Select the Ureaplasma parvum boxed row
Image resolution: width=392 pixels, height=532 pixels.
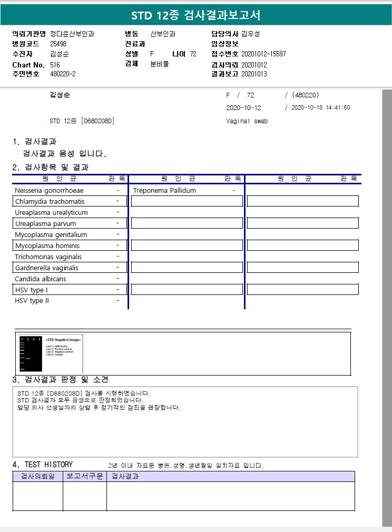(x=70, y=223)
